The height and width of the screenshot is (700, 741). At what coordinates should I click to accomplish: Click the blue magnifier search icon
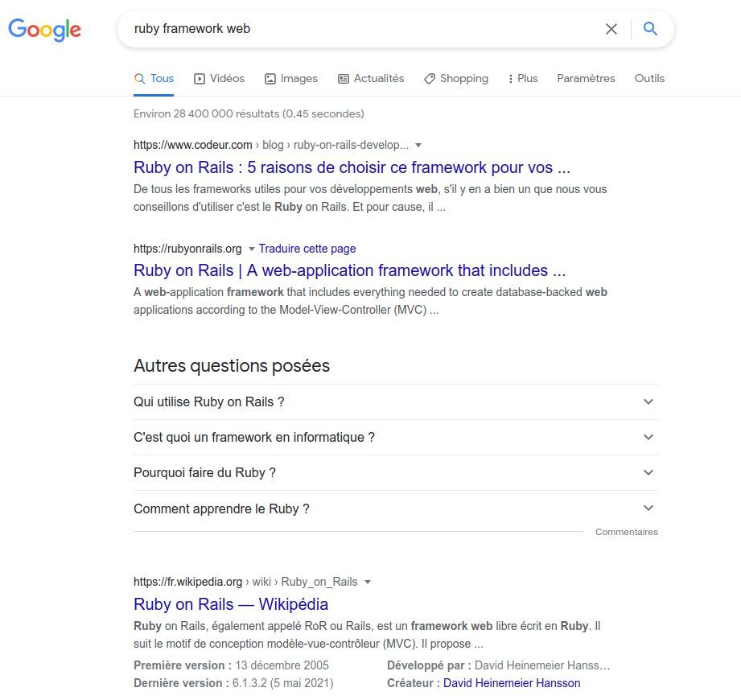[651, 29]
